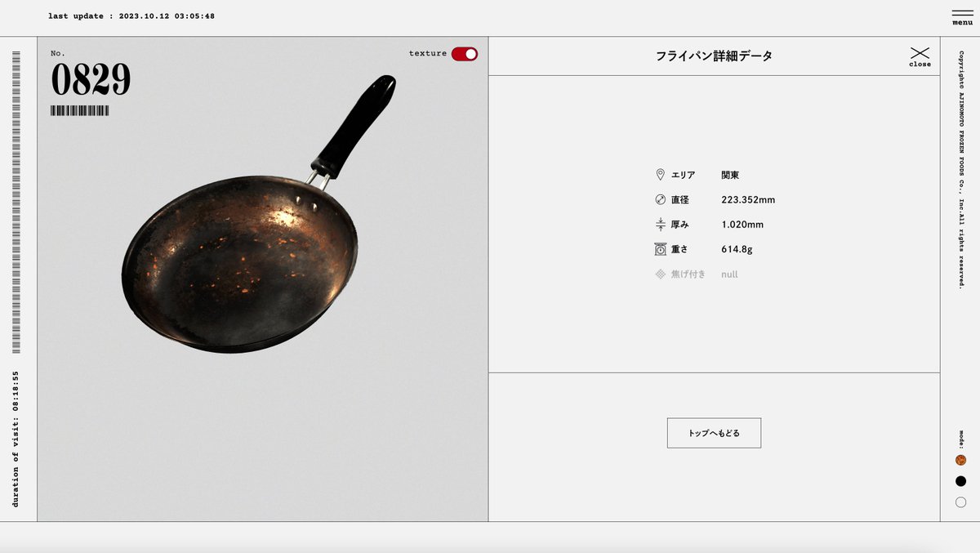
Task: Click the weight scale icon next to 重さ
Action: (660, 249)
